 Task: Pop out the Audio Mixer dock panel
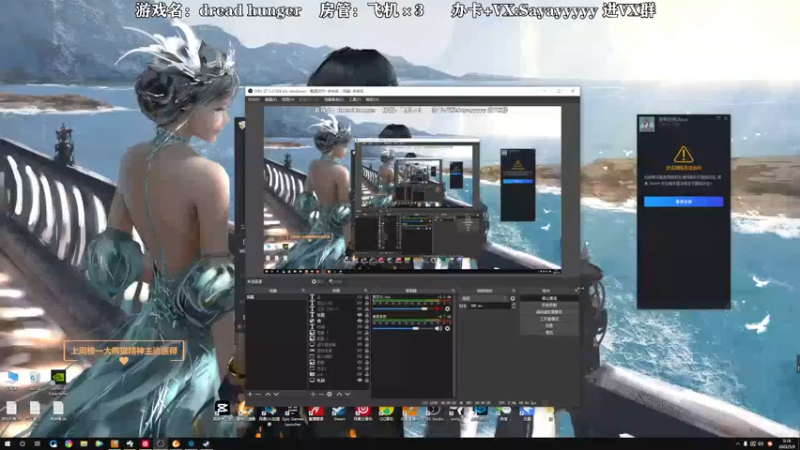click(x=453, y=290)
